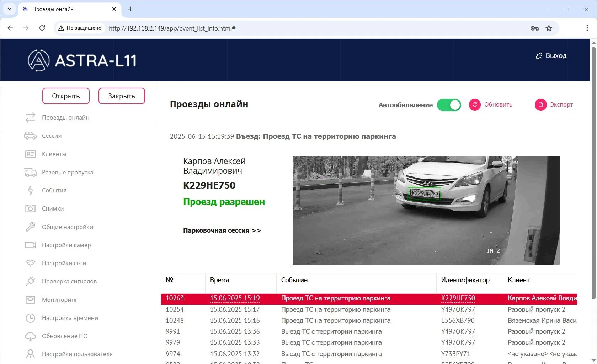Open the Y733PY71 identifier link
This screenshot has height=364, width=597.
(455, 354)
